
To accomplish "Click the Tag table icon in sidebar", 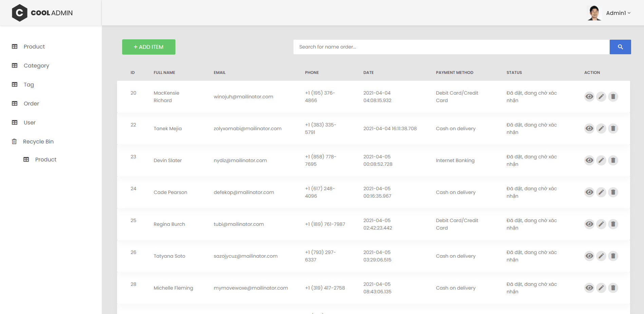I will pos(15,84).
